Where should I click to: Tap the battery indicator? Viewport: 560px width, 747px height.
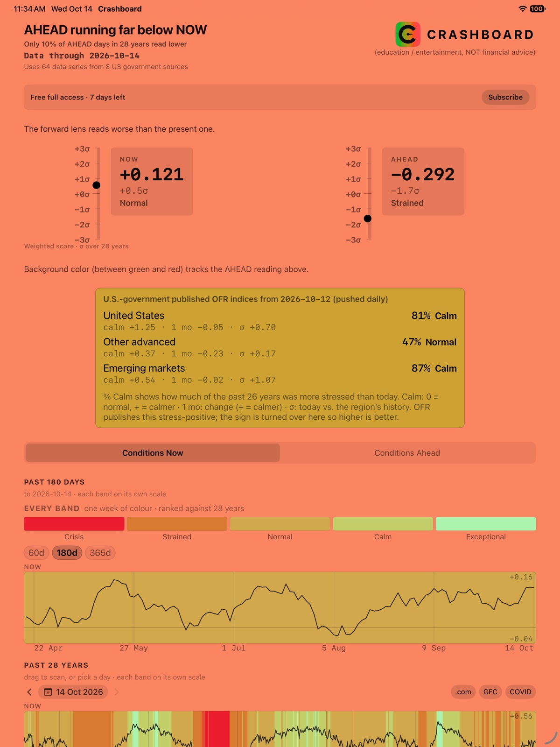(x=537, y=9)
